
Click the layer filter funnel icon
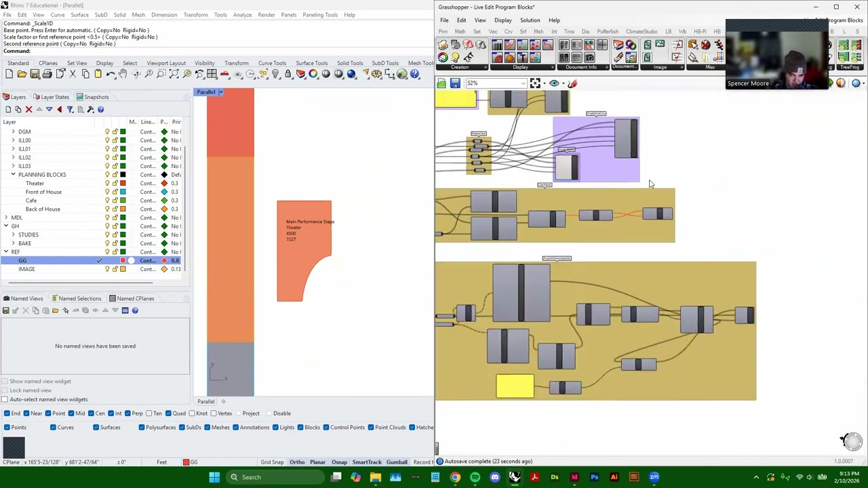[70, 109]
